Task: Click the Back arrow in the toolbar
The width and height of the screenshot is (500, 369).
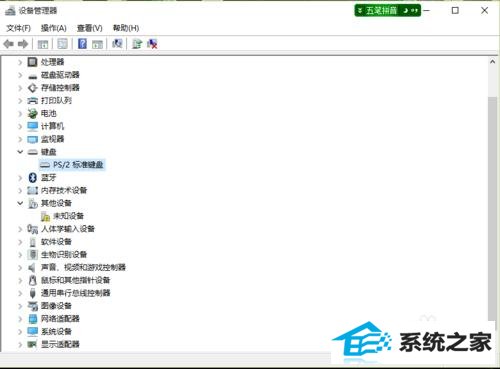Action: [8, 44]
